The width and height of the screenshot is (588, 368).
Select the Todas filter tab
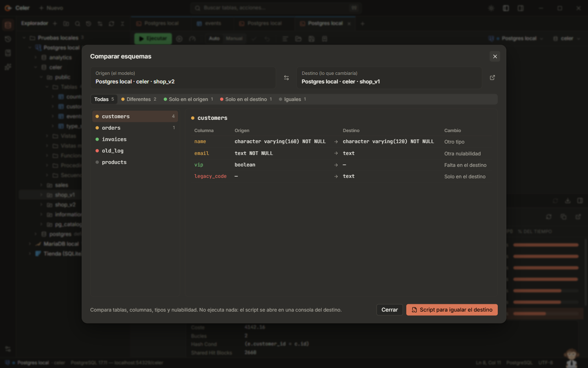click(x=104, y=99)
